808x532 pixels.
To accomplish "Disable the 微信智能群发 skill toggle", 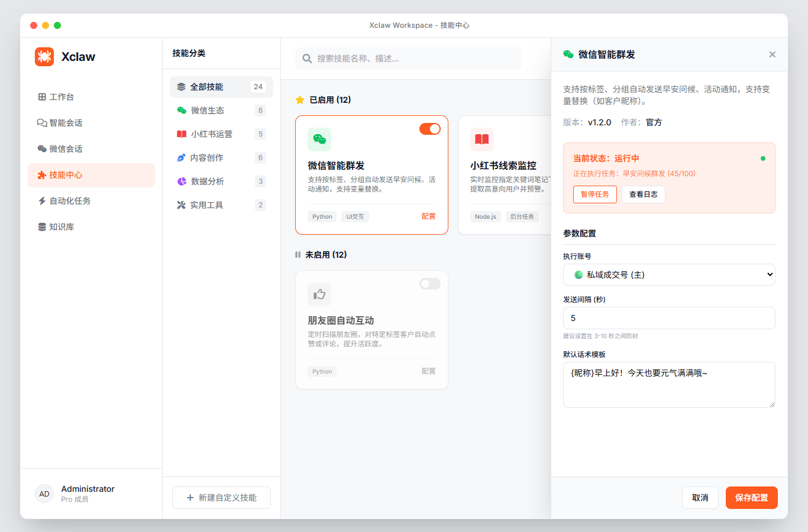I will (x=429, y=128).
